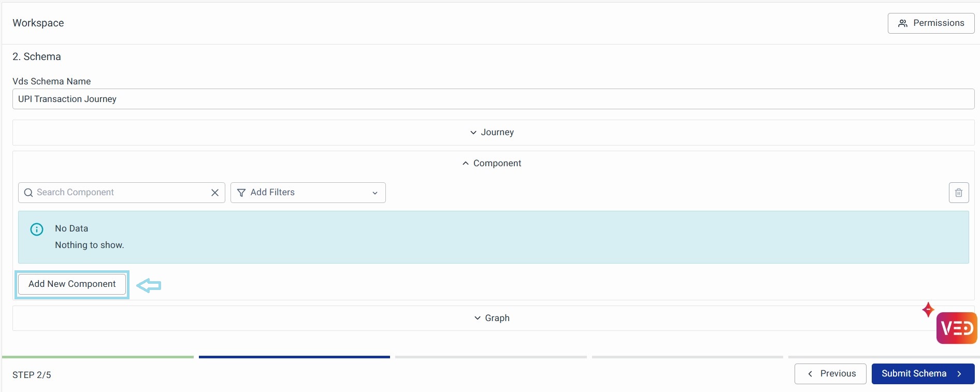Click Submit Schema
980x392 pixels.
tap(923, 374)
